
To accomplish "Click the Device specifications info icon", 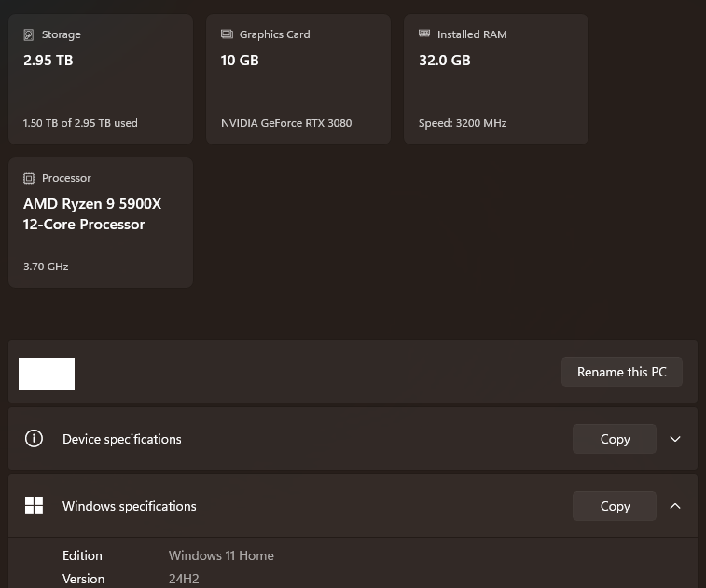I will tap(34, 438).
